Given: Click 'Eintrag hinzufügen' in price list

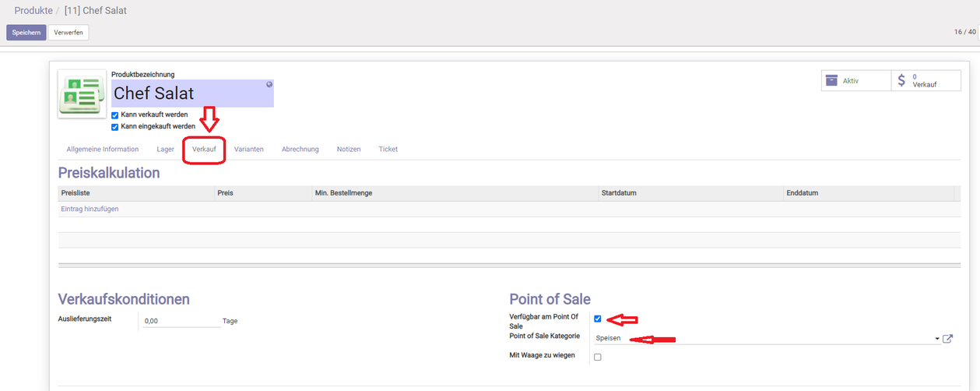Looking at the screenshot, I should point(90,210).
